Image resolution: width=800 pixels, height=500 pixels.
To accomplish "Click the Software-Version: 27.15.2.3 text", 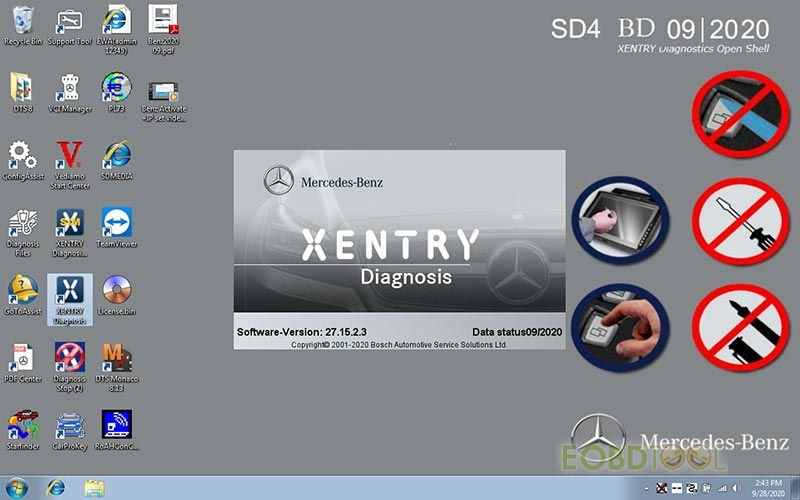I will pos(302,332).
